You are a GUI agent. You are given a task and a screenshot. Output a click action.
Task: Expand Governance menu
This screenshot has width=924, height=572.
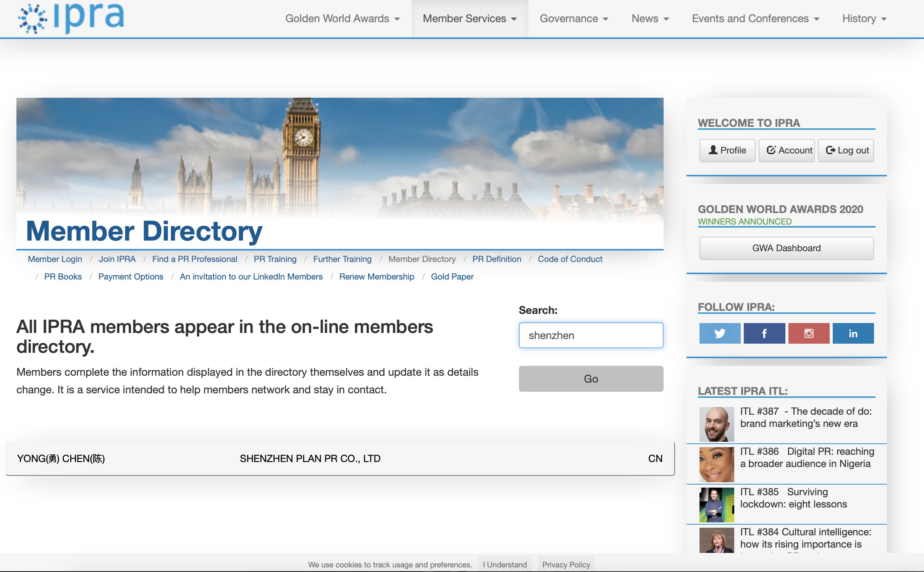(x=574, y=18)
